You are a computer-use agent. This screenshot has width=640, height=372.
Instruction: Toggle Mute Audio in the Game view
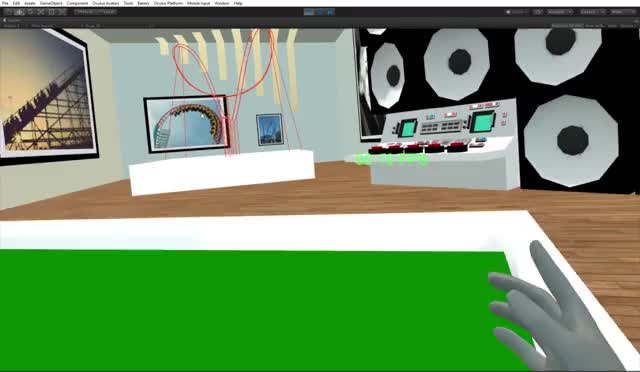[594, 26]
